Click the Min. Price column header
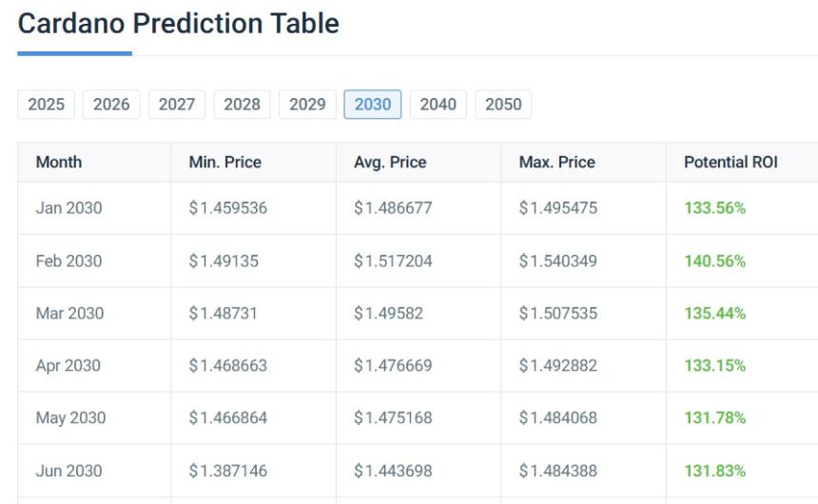 (224, 163)
